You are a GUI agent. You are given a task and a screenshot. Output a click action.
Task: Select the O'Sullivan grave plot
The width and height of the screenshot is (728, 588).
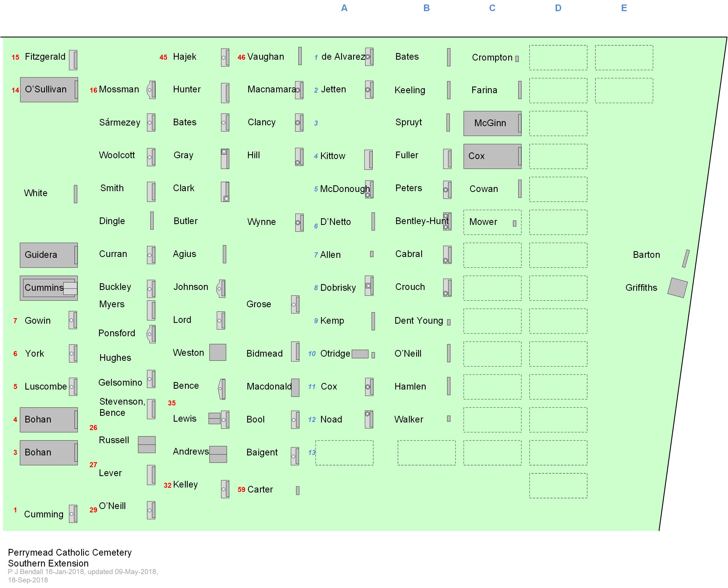click(x=49, y=90)
